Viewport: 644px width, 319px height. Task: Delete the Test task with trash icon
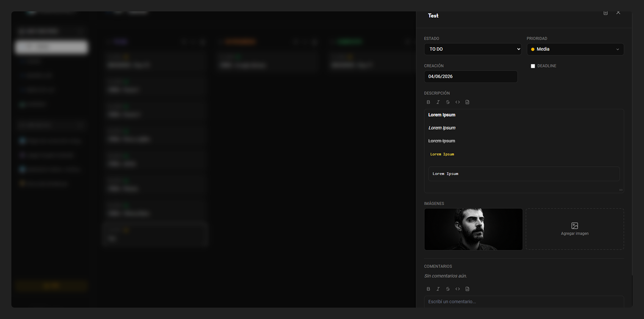tap(606, 13)
